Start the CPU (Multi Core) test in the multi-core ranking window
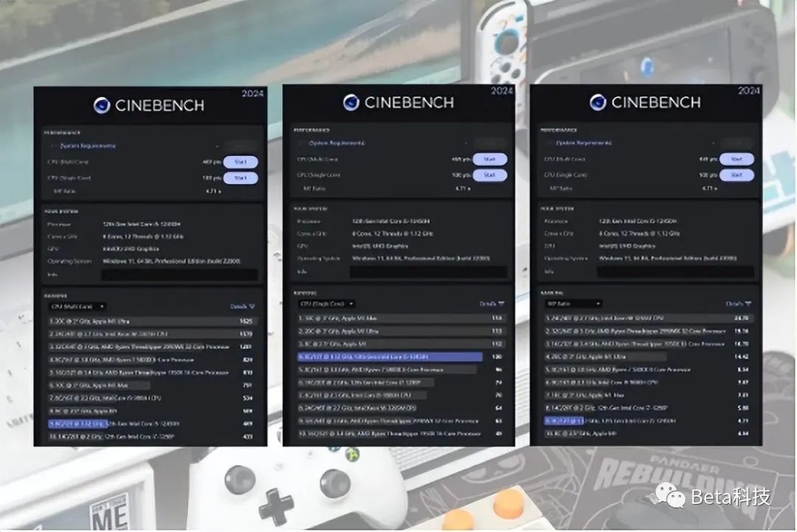The height and width of the screenshot is (532, 797). click(x=241, y=162)
